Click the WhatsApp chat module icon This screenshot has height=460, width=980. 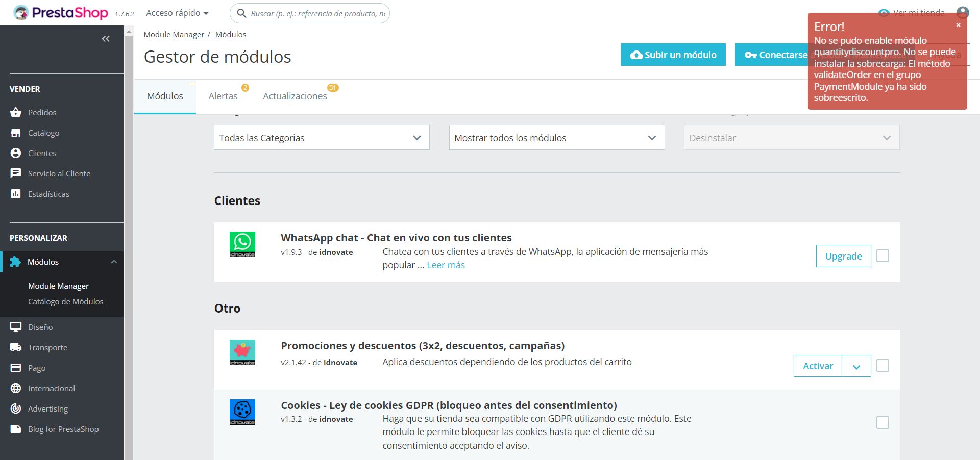click(x=242, y=244)
